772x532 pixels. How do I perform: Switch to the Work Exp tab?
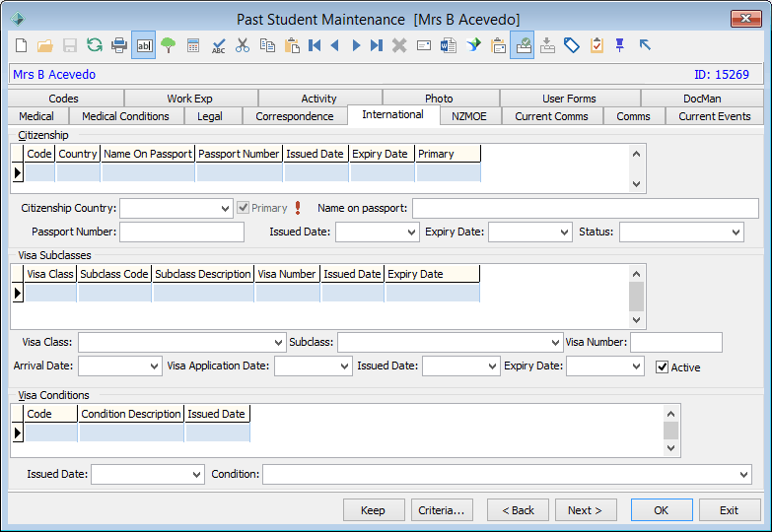(189, 98)
